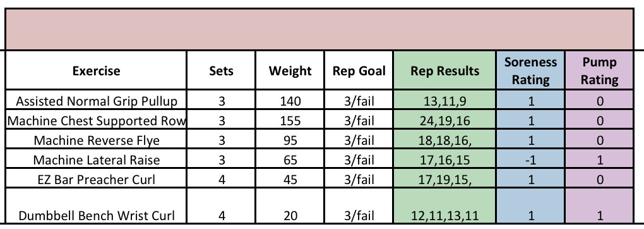Select the green Rep Results header
Viewport: 644px width, 229px height.
445,70
